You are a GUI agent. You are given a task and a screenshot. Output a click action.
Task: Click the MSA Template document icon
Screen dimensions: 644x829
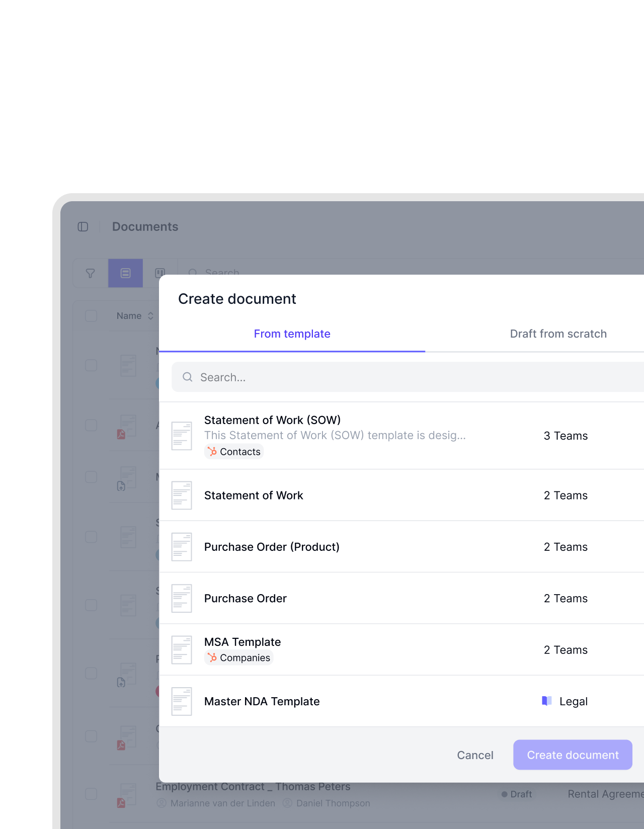point(182,650)
